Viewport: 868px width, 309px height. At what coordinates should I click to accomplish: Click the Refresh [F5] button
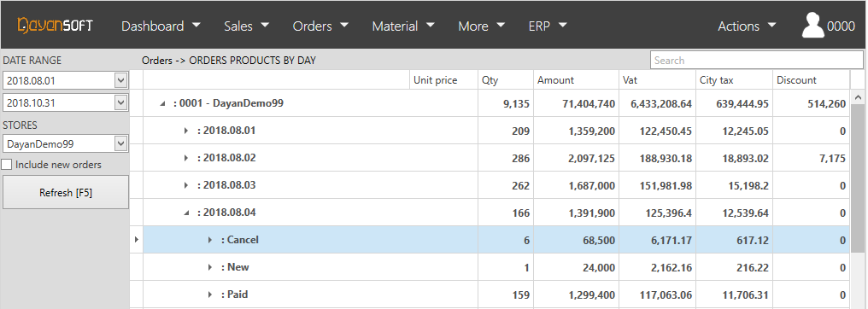tap(65, 192)
